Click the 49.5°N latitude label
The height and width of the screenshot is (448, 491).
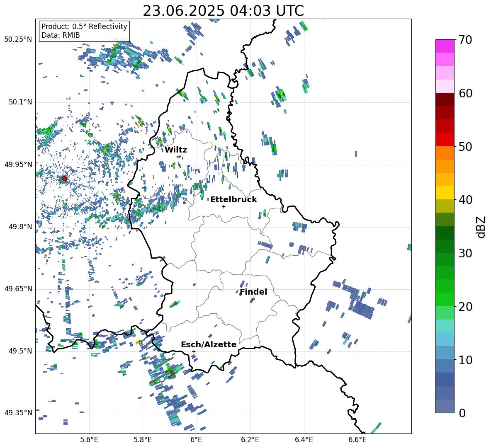coord(20,351)
